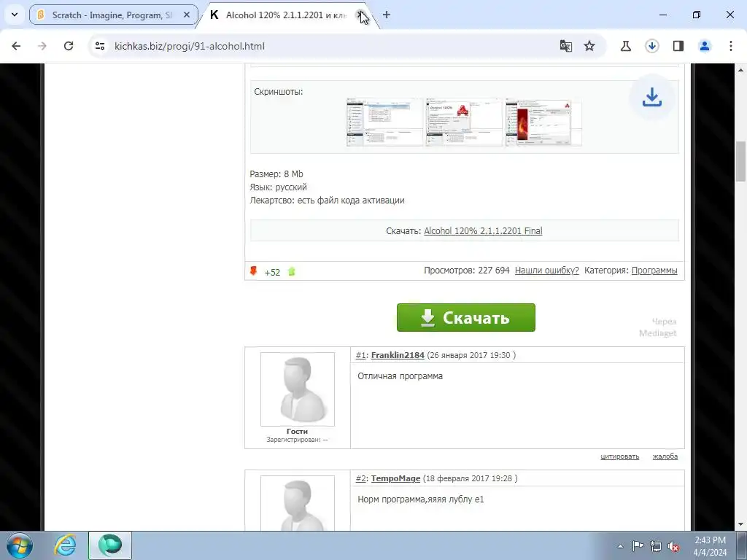Click the address bar URL
Image resolution: width=747 pixels, height=560 pixels.
[190, 46]
